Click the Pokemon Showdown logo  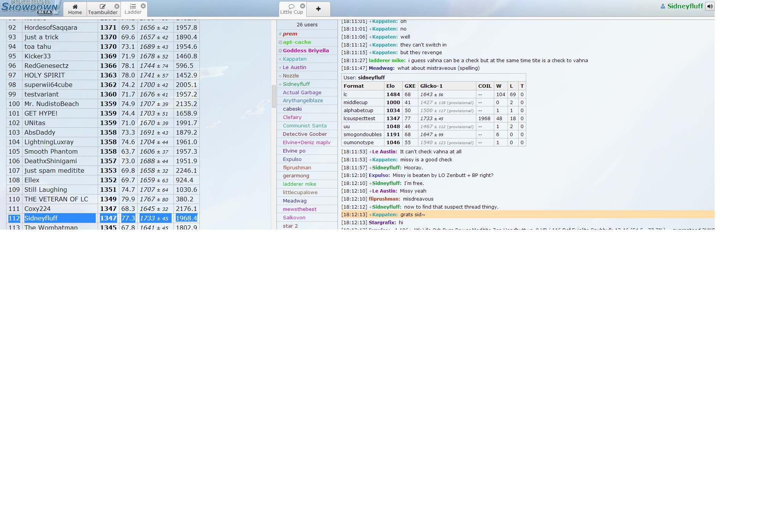[30, 8]
